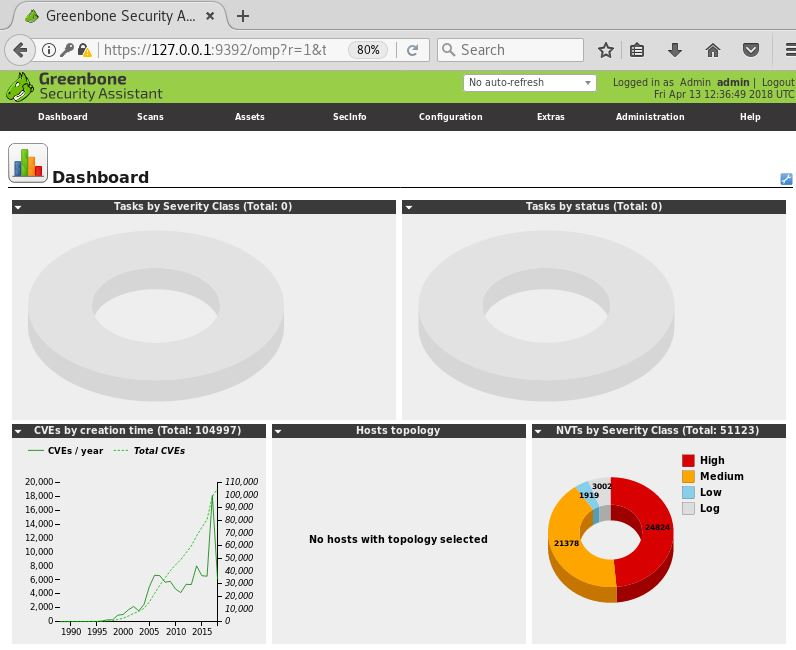Viewport: 796px width, 650px height.
Task: Open the Help menu
Action: 750,117
